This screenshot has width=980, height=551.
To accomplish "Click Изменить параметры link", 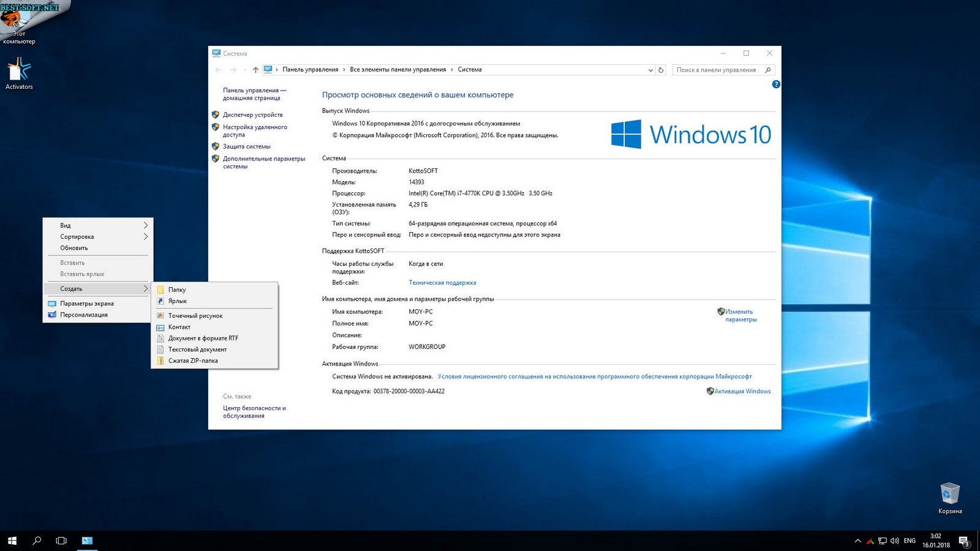I will pos(741,316).
